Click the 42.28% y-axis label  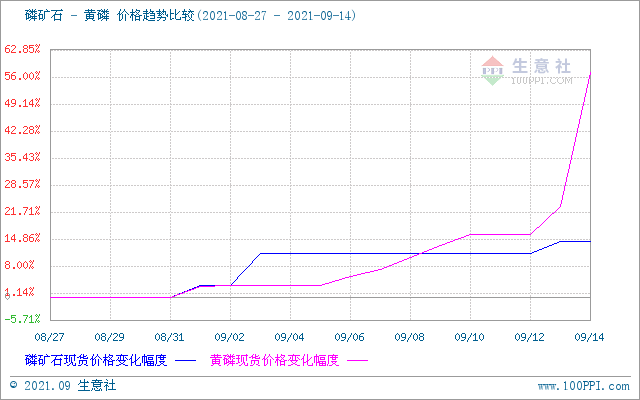pos(22,130)
